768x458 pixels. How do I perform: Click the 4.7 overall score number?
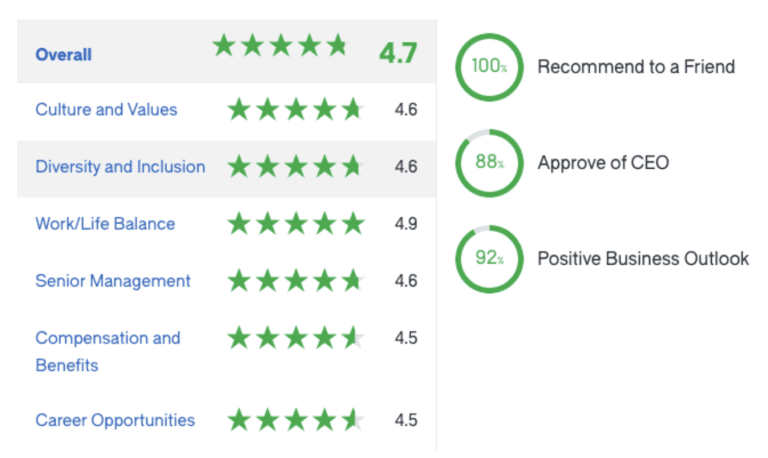point(398,53)
